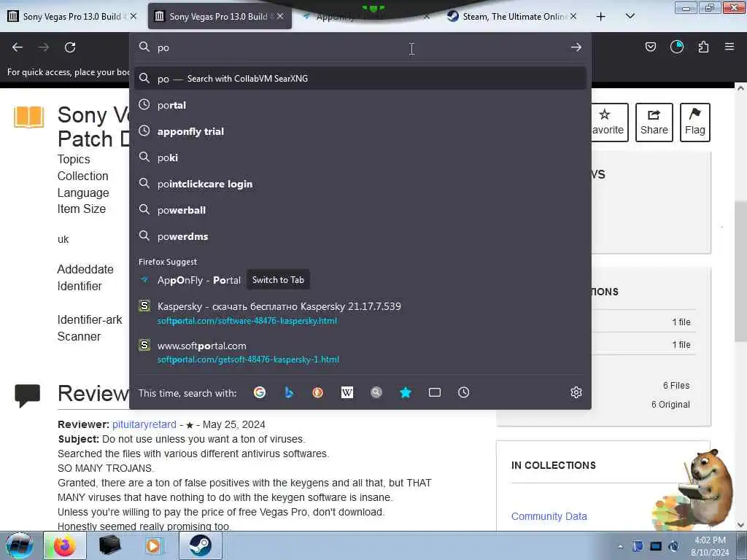Image resolution: width=747 pixels, height=560 pixels.
Task: Search this time with DuckDuckGo
Action: (x=318, y=392)
